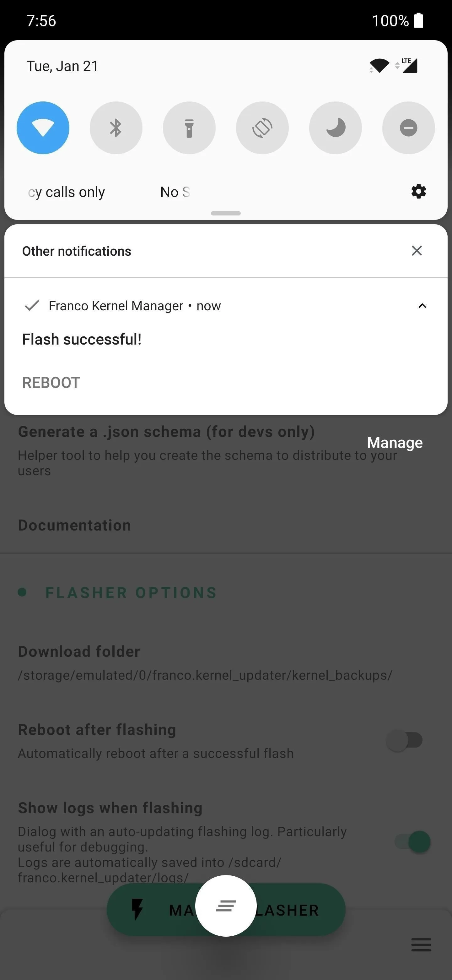Open system settings gear icon
This screenshot has width=452, height=980.
point(418,191)
